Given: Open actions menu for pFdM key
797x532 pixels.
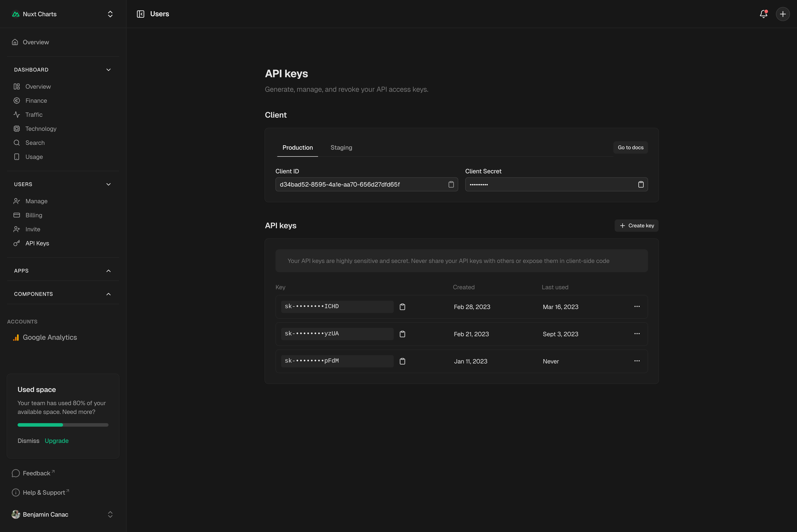Looking at the screenshot, I should point(637,361).
